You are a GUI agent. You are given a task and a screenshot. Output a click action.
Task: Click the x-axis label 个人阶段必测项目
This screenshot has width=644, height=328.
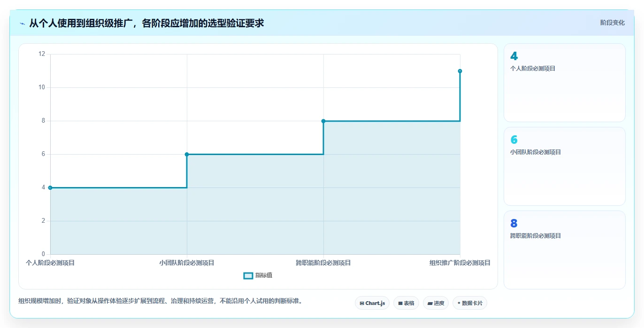pyautogui.click(x=50, y=263)
